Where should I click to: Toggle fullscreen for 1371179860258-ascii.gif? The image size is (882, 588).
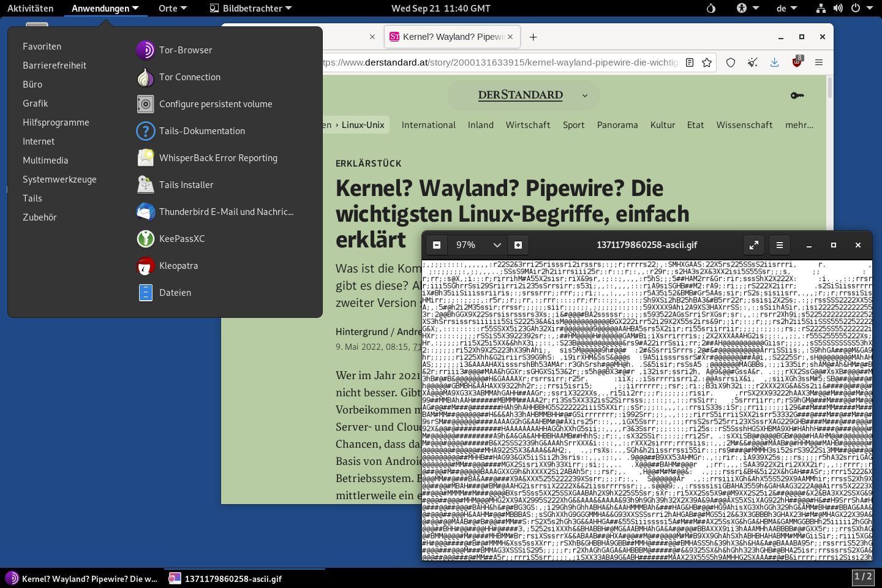pos(753,244)
